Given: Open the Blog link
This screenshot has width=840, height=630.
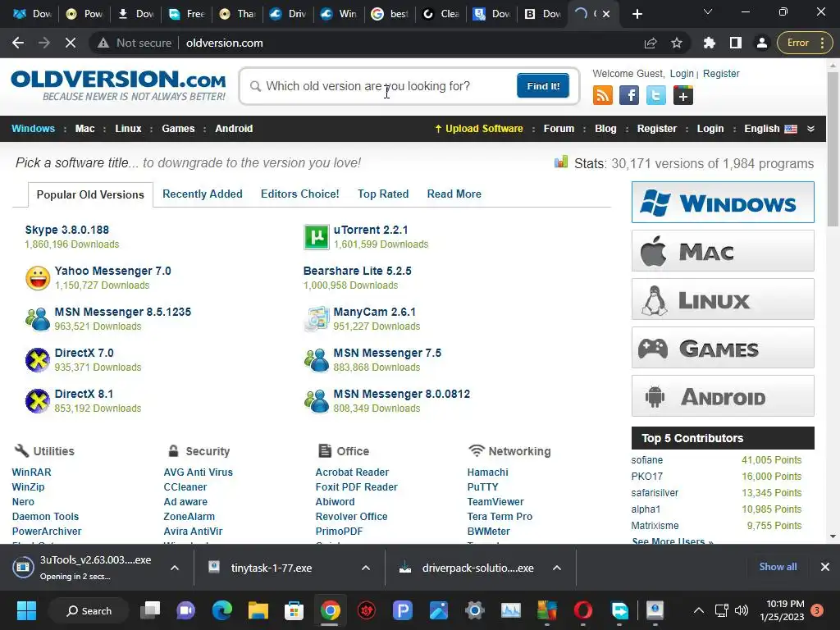Looking at the screenshot, I should (605, 129).
